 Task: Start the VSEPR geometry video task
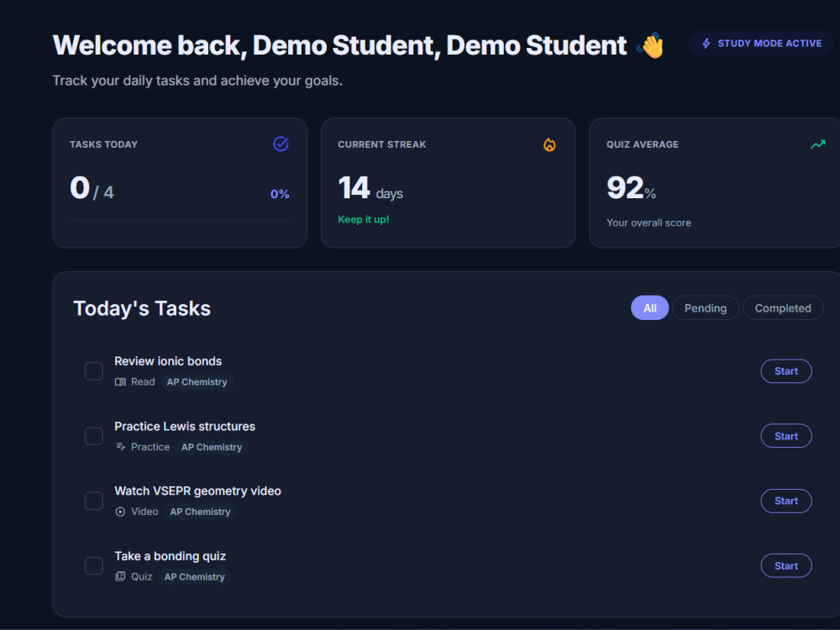tap(786, 501)
